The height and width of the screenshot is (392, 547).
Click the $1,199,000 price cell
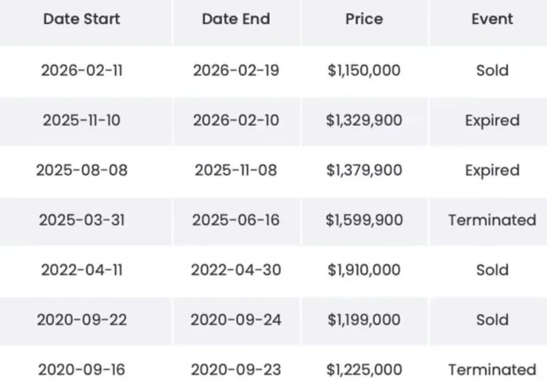(363, 320)
